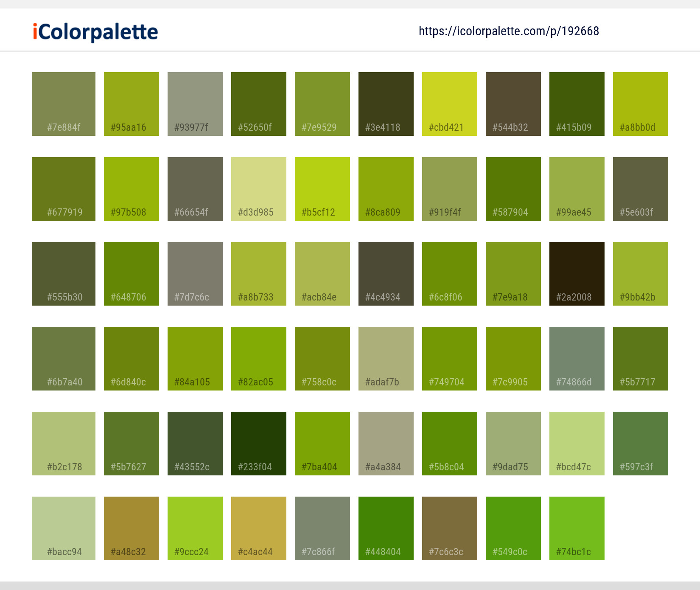Click gold swatch #c4ac44
700x590 pixels.
pos(259,528)
